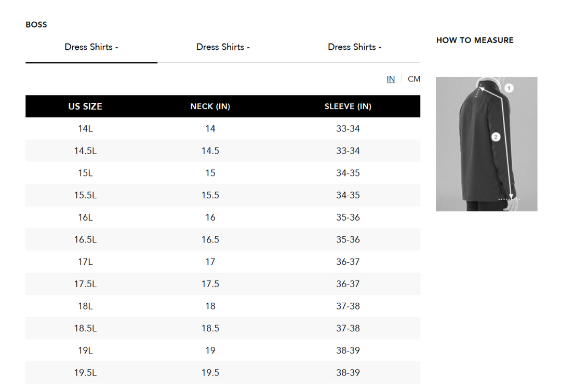Viewport: 561px width, 392px height.
Task: Select the 18L size entry
Action: click(85, 306)
